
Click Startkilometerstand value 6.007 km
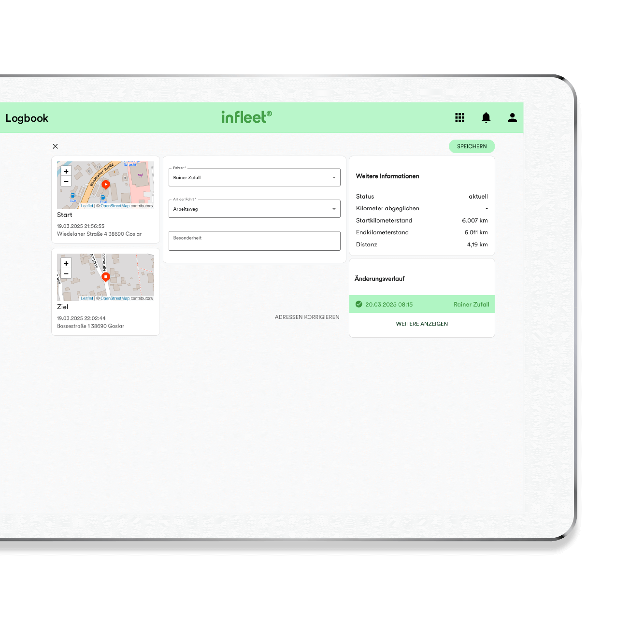point(475,220)
